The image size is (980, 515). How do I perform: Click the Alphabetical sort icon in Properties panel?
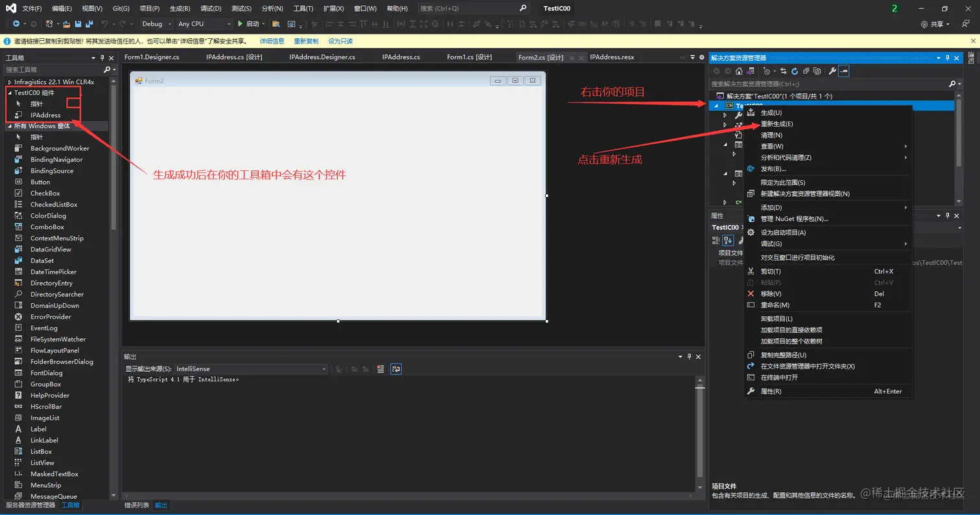pyautogui.click(x=728, y=240)
